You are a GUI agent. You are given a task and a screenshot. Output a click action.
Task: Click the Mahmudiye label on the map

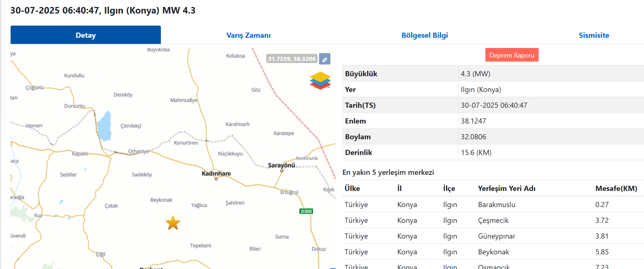pyautogui.click(x=184, y=100)
